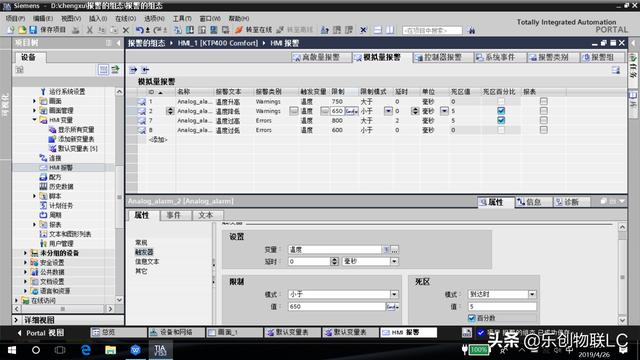Select 信息文本 in the properties navigation

147,262
